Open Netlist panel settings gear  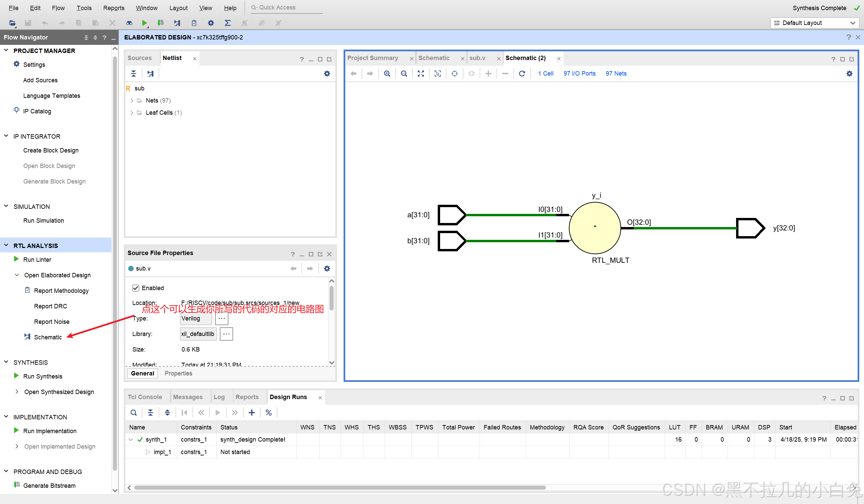[327, 73]
